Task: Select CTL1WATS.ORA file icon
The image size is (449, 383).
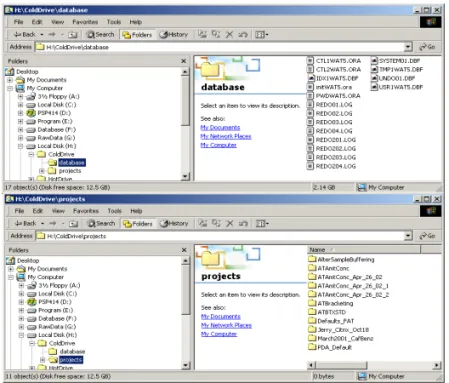Action: coord(310,61)
